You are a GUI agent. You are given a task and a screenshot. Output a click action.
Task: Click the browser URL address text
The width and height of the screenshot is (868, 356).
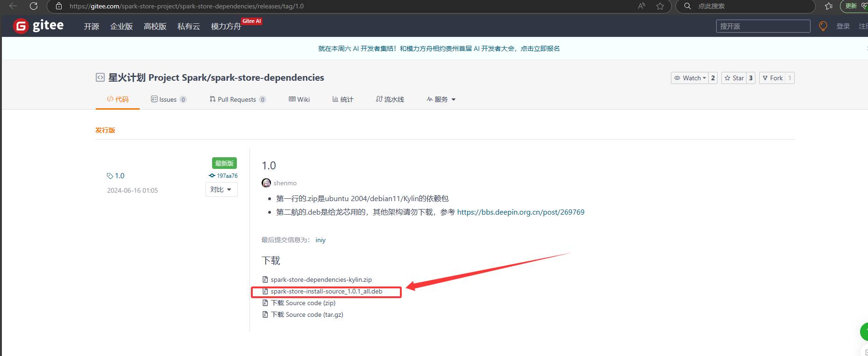pos(186,6)
